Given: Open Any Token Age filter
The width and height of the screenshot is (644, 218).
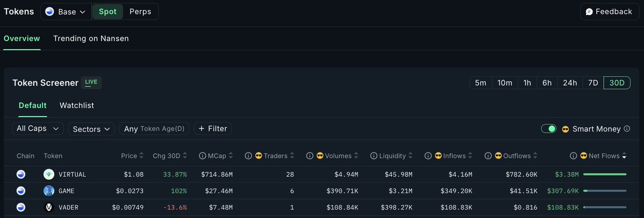Looking at the screenshot, I should [x=155, y=129].
